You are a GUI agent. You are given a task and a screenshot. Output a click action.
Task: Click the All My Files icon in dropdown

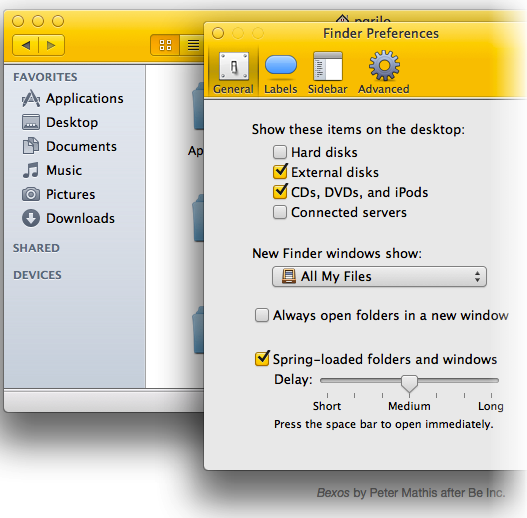point(289,276)
